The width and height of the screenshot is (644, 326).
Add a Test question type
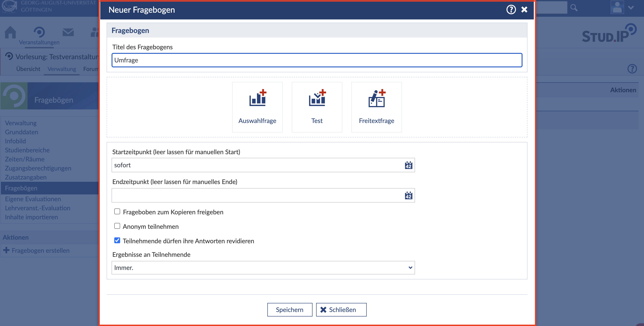point(317,107)
